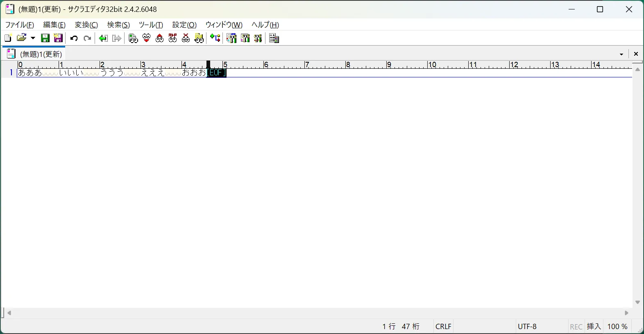Click the splitter box above vertical scrollbar

(637, 62)
